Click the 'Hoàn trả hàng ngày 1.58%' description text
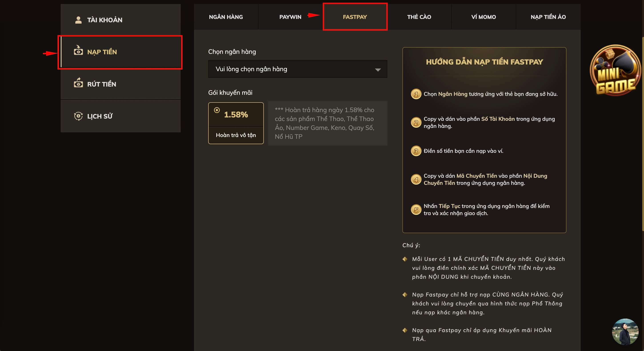The height and width of the screenshot is (351, 644). point(324,123)
